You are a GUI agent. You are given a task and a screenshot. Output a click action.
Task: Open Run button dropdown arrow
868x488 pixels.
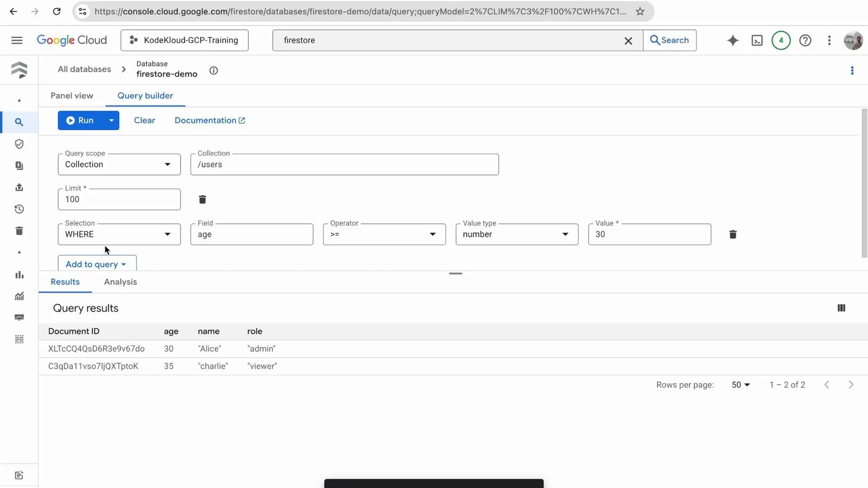[111, 120]
